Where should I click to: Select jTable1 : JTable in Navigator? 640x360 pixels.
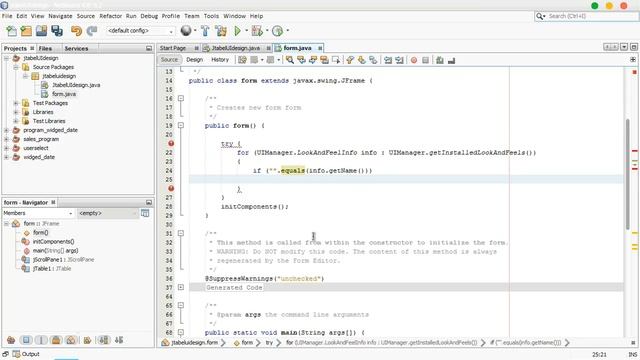(x=52, y=269)
